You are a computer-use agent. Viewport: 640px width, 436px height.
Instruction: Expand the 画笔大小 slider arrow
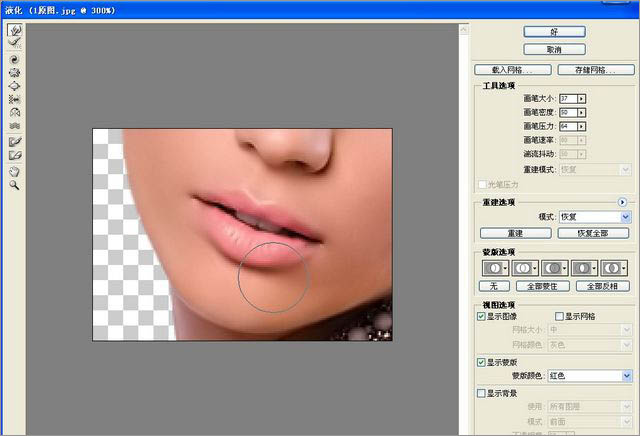581,98
